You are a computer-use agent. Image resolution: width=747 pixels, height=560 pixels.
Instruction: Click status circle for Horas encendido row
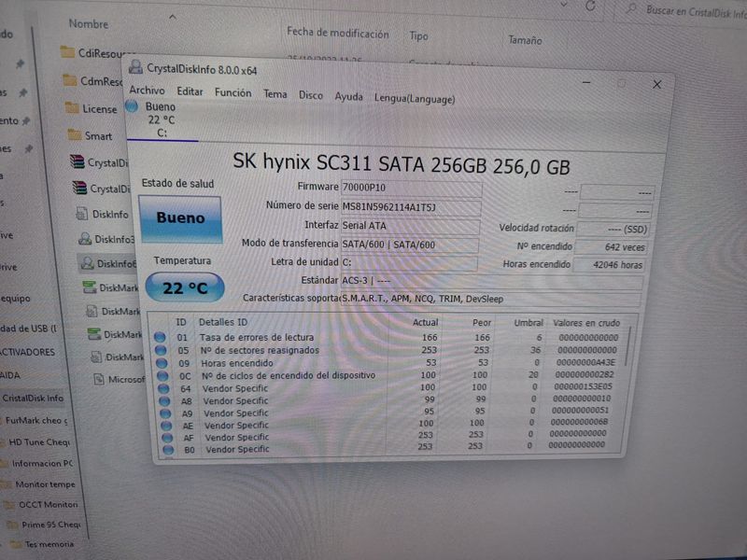[x=162, y=363]
